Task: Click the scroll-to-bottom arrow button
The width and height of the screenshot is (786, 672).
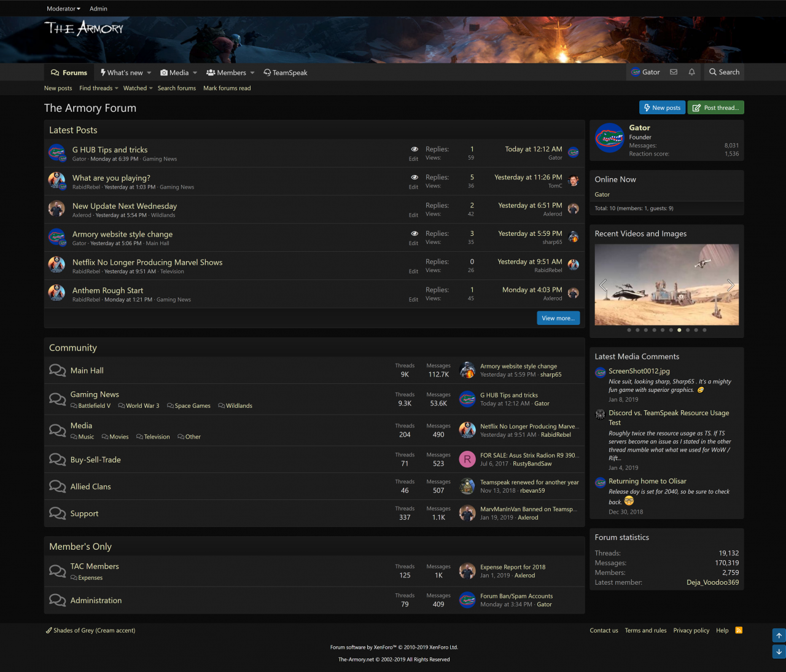Action: pyautogui.click(x=779, y=652)
